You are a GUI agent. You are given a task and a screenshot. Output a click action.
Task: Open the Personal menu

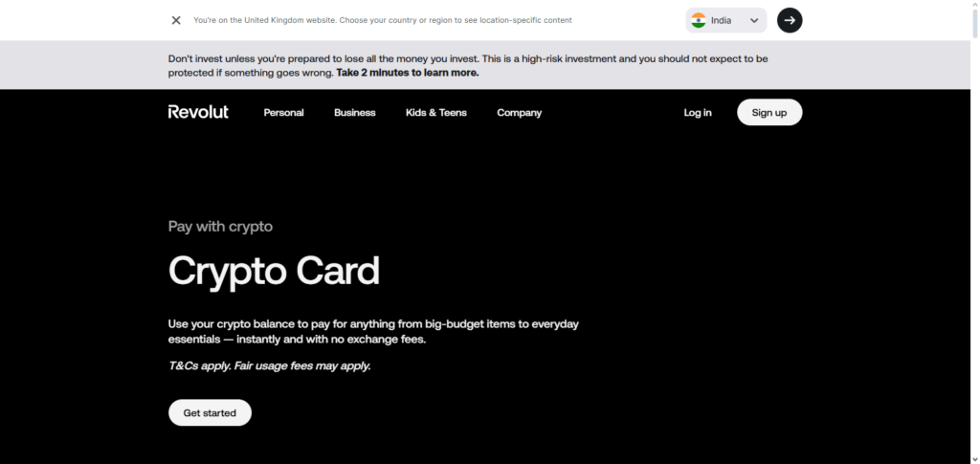click(x=283, y=113)
